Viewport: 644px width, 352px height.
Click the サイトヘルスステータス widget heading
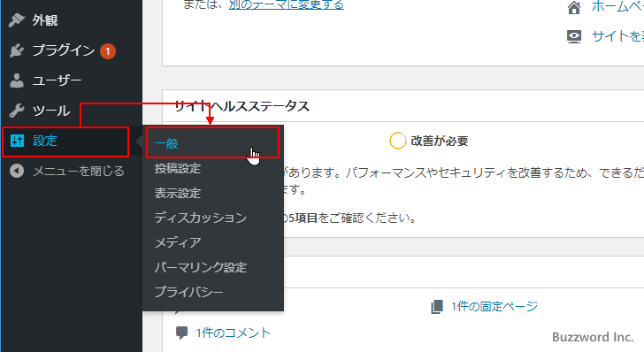pyautogui.click(x=241, y=106)
